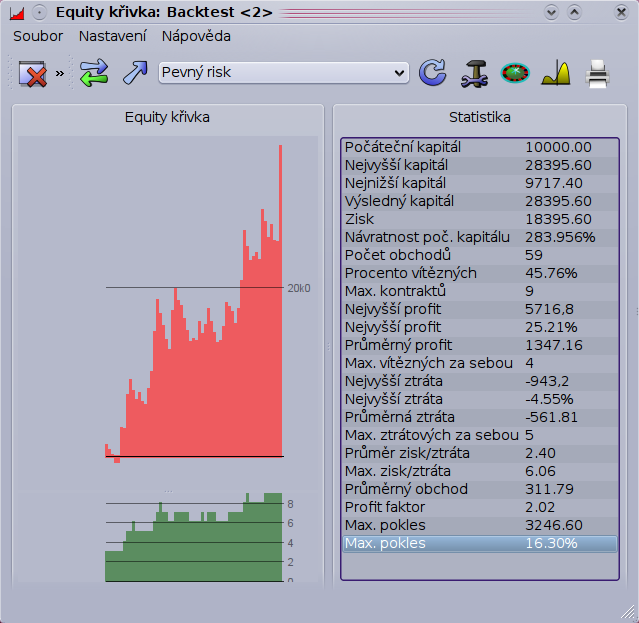Open the Nastavení menu
Image resolution: width=639 pixels, height=623 pixels.
click(112, 36)
